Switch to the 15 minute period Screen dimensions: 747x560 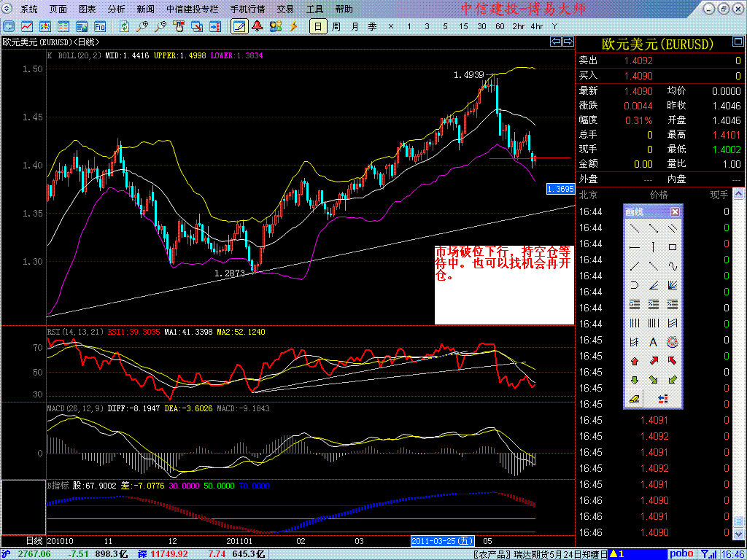pos(463,27)
